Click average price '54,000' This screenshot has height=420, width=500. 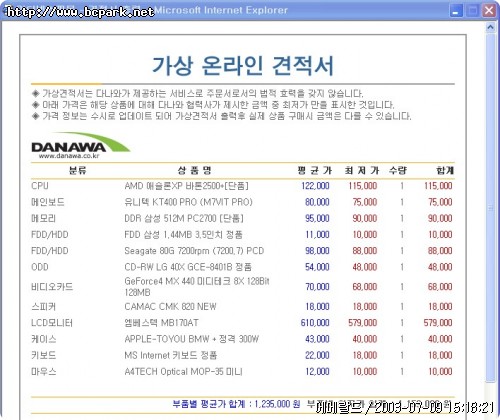tap(317, 267)
